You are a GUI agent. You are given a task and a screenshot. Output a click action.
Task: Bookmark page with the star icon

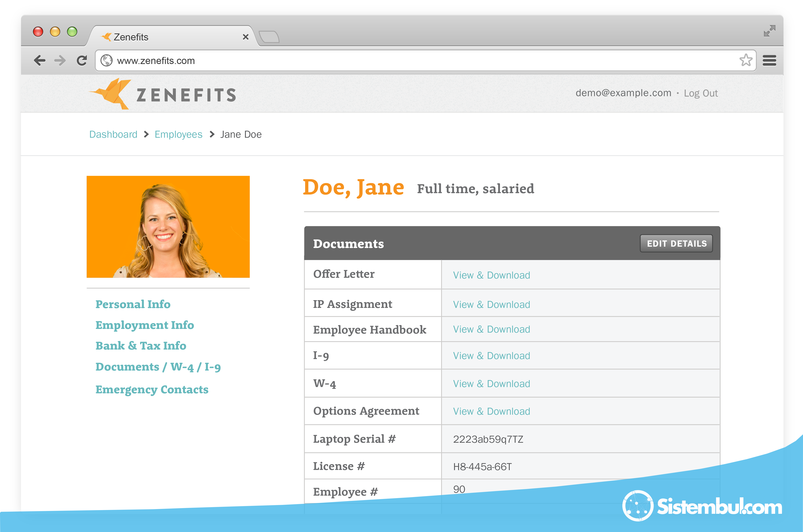point(746,60)
